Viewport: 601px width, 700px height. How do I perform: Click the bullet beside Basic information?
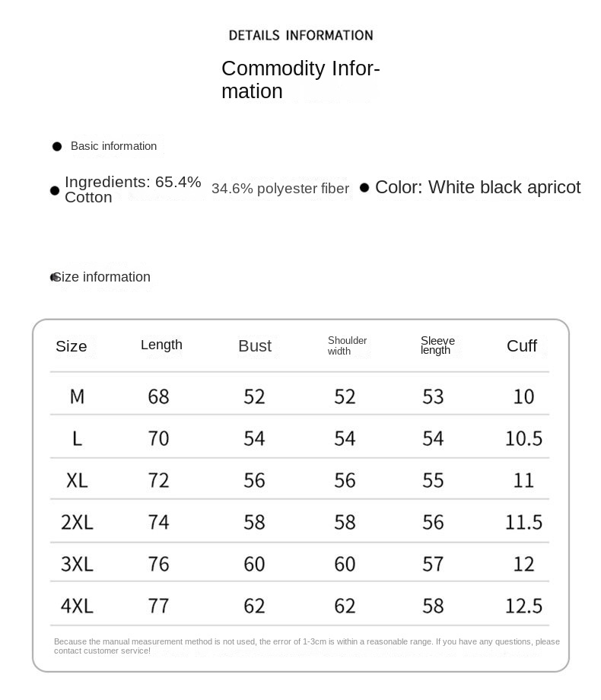click(57, 146)
